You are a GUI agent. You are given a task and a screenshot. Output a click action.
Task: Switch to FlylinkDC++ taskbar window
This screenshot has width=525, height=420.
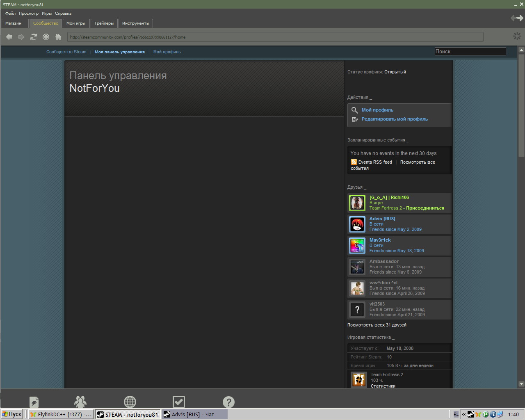coord(61,414)
